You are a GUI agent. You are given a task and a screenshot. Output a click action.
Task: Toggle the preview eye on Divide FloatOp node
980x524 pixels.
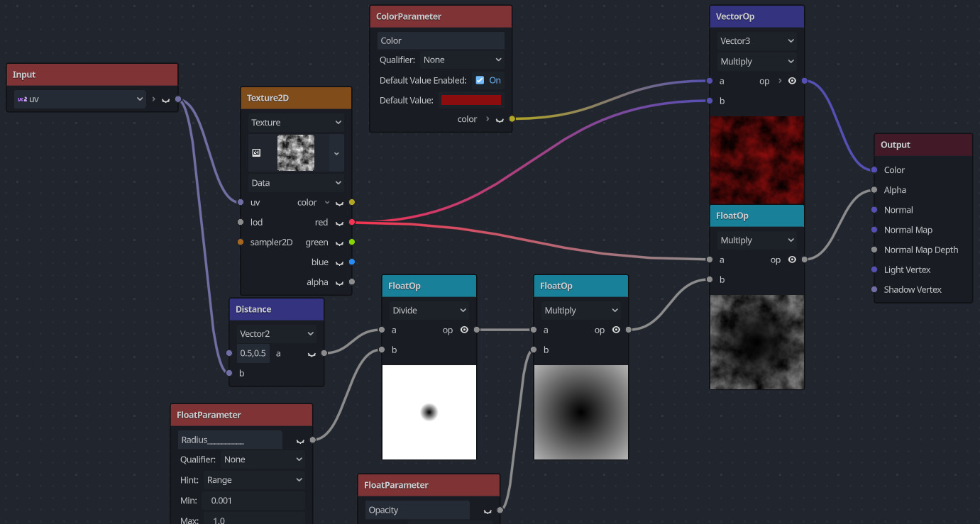click(464, 330)
